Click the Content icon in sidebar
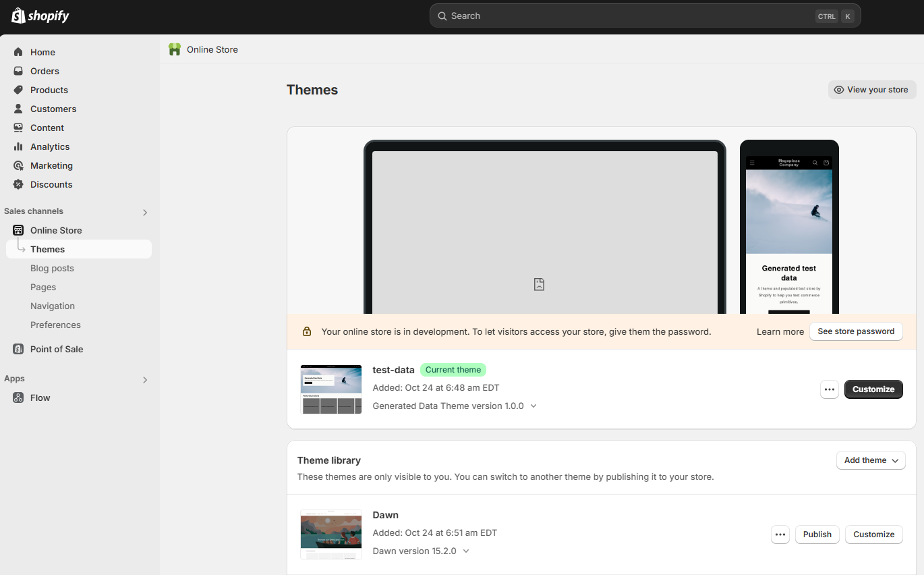The height and width of the screenshot is (575, 924). [x=18, y=128]
